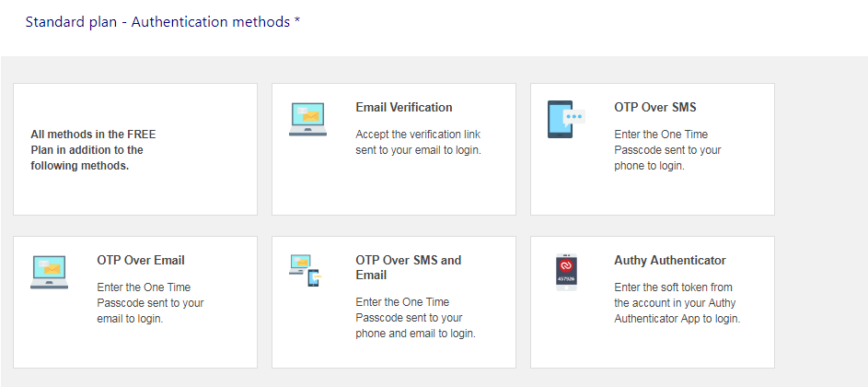Click the OTP Over SMS phone icon
Screen dimensions: 868x387
[566, 119]
